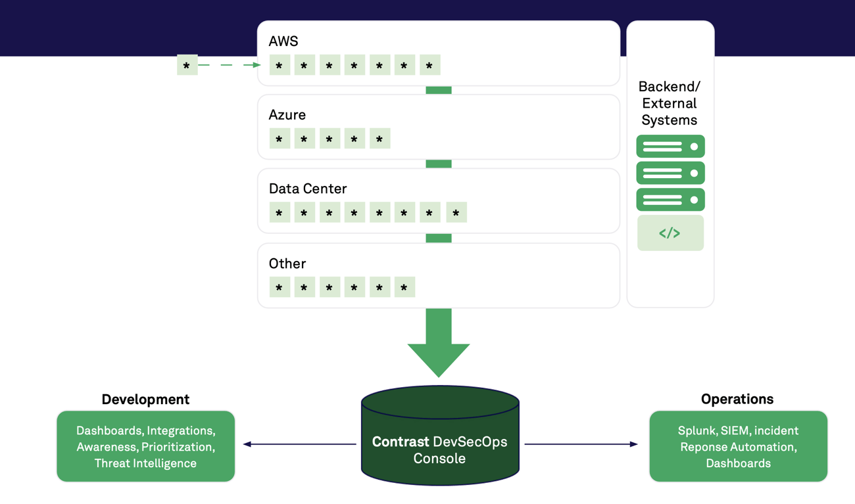Click the standalone asterisk box outside AWS
Screen dimensions: 855x504
pos(187,65)
